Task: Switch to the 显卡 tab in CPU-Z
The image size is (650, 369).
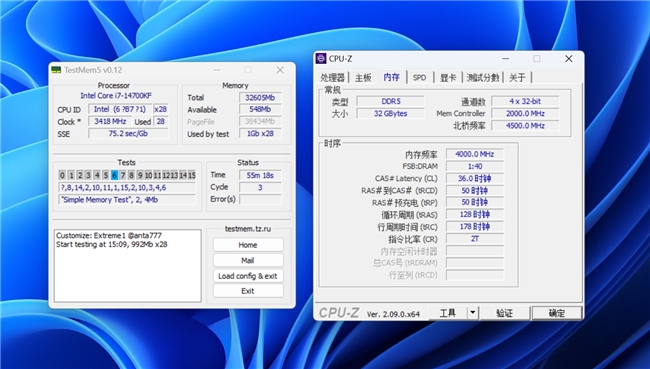Action: click(448, 78)
